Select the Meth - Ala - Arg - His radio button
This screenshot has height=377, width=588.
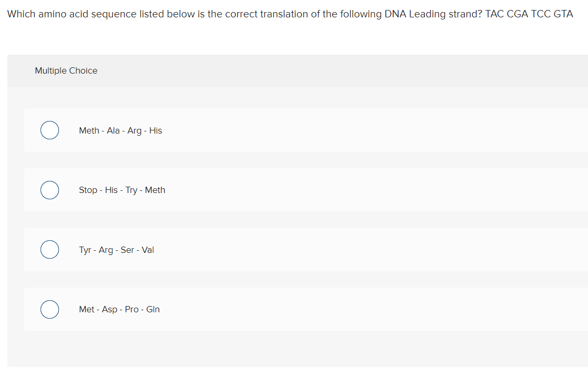[x=49, y=130]
